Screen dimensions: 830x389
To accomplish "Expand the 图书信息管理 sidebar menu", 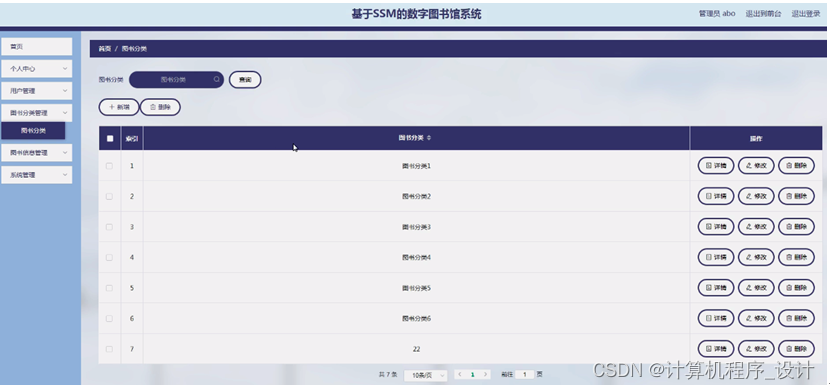I will [37, 152].
